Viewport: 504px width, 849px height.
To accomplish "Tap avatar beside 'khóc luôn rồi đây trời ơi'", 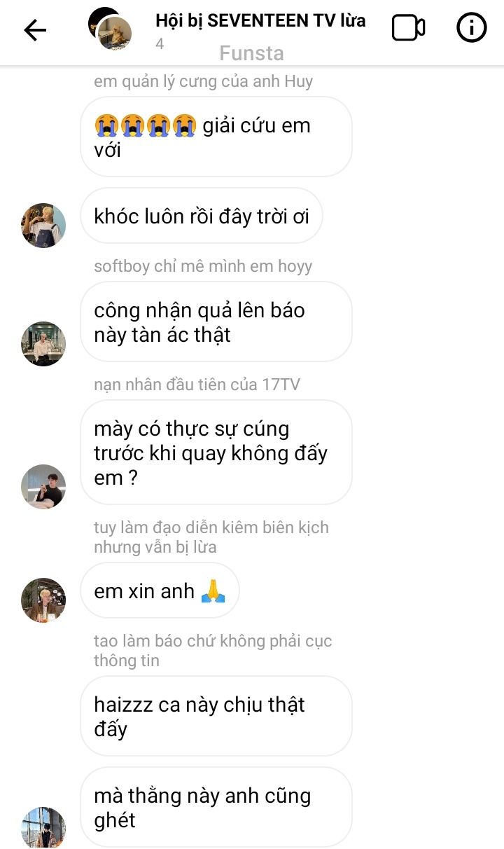I will tap(43, 226).
